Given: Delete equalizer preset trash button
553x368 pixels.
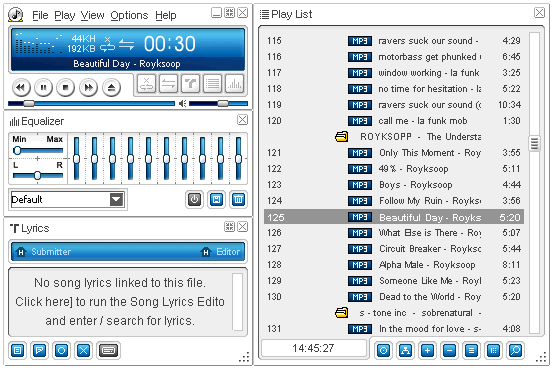Looking at the screenshot, I should pyautogui.click(x=238, y=200).
